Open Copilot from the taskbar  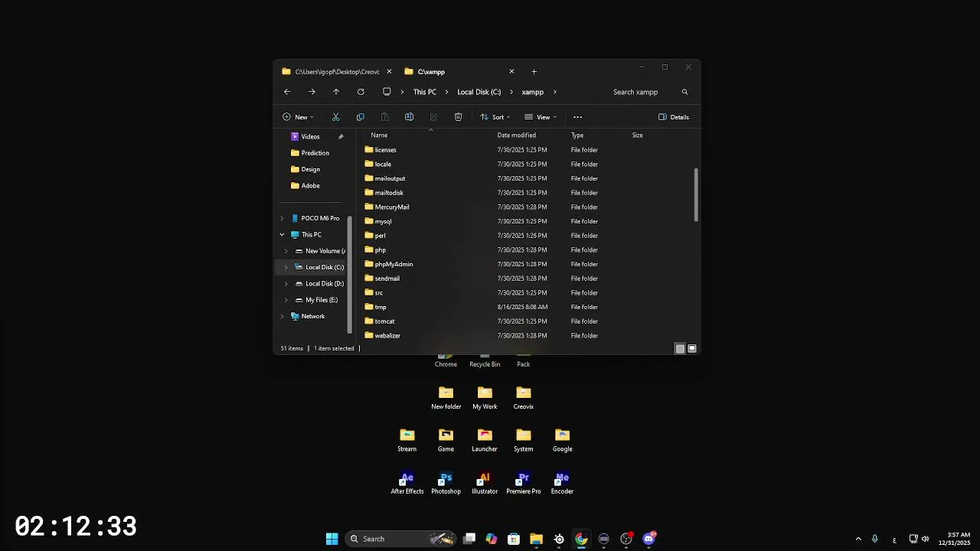pyautogui.click(x=492, y=539)
